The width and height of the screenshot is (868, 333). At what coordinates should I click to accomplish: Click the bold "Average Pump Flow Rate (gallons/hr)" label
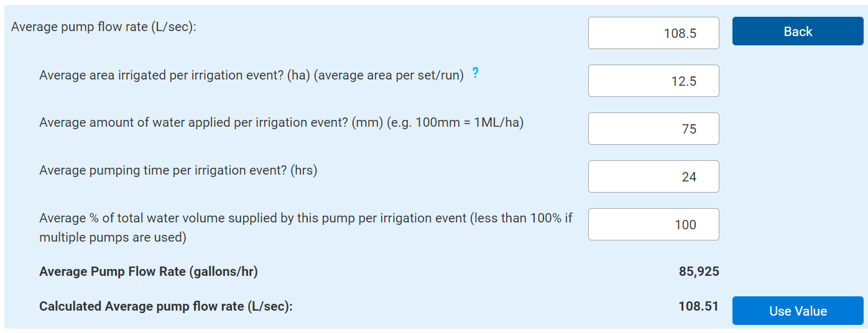(148, 271)
